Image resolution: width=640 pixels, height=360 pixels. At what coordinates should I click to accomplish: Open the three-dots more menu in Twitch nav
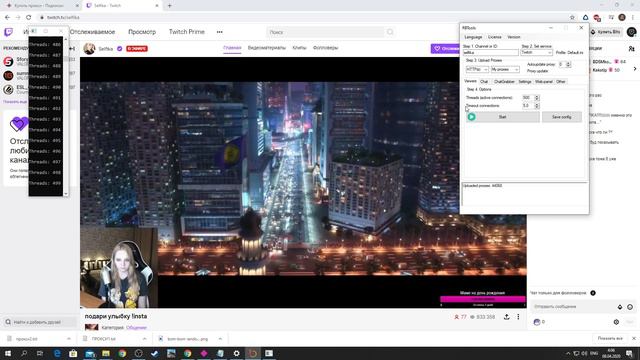220,32
